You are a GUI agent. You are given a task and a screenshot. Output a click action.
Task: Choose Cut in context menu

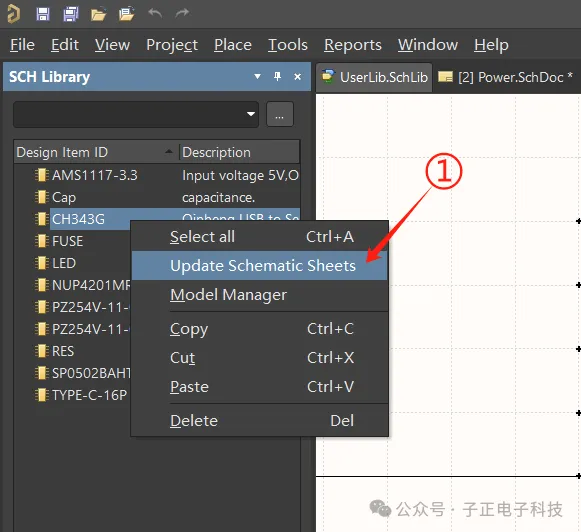click(260, 358)
